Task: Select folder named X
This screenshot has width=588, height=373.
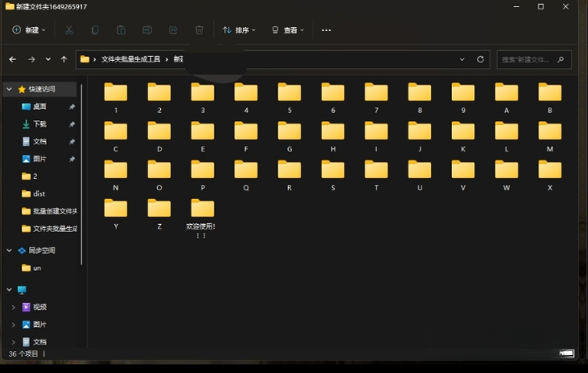Action: click(x=550, y=175)
